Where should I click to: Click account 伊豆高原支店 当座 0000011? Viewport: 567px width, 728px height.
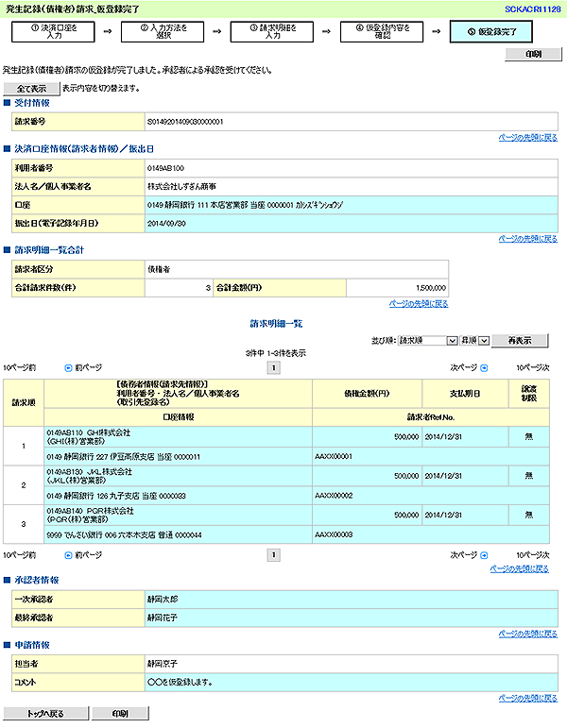point(123,457)
